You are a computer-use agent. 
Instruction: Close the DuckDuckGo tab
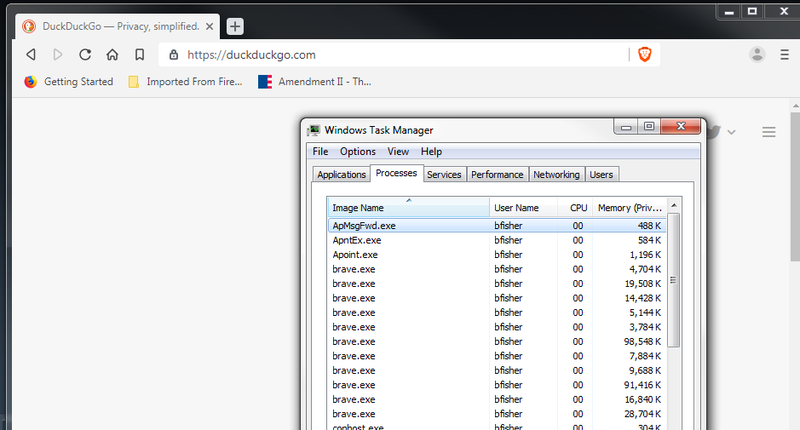[x=209, y=27]
